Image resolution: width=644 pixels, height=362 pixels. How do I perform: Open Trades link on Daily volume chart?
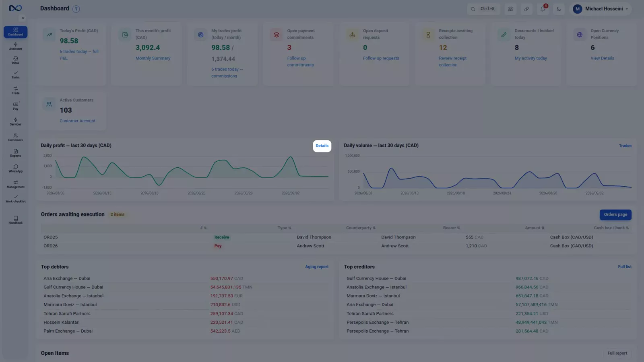pyautogui.click(x=625, y=146)
